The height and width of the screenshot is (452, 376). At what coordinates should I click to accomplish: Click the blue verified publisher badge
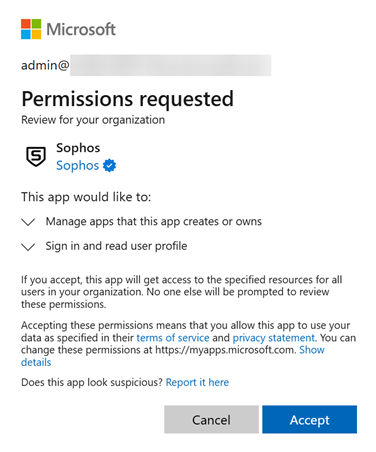tap(109, 165)
